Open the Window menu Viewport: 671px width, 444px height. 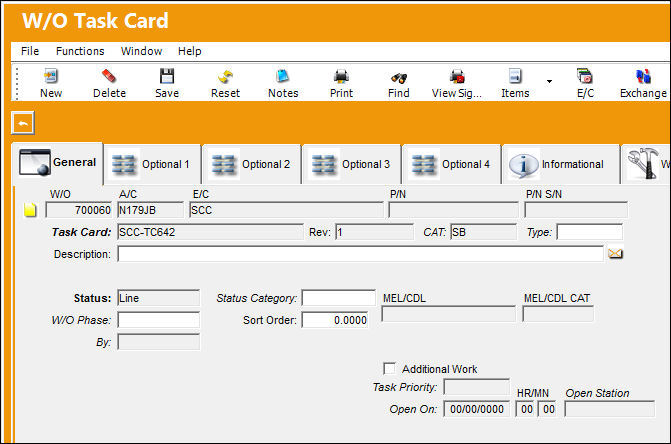click(x=142, y=51)
